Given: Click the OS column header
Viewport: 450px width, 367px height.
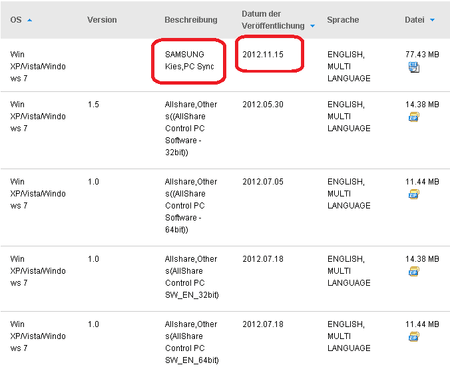Looking at the screenshot, I should (16, 20).
